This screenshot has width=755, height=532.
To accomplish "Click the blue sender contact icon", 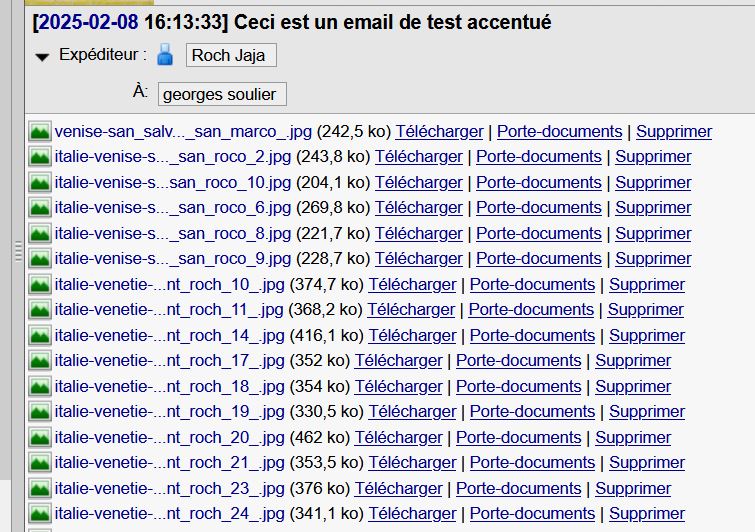I will point(165,55).
